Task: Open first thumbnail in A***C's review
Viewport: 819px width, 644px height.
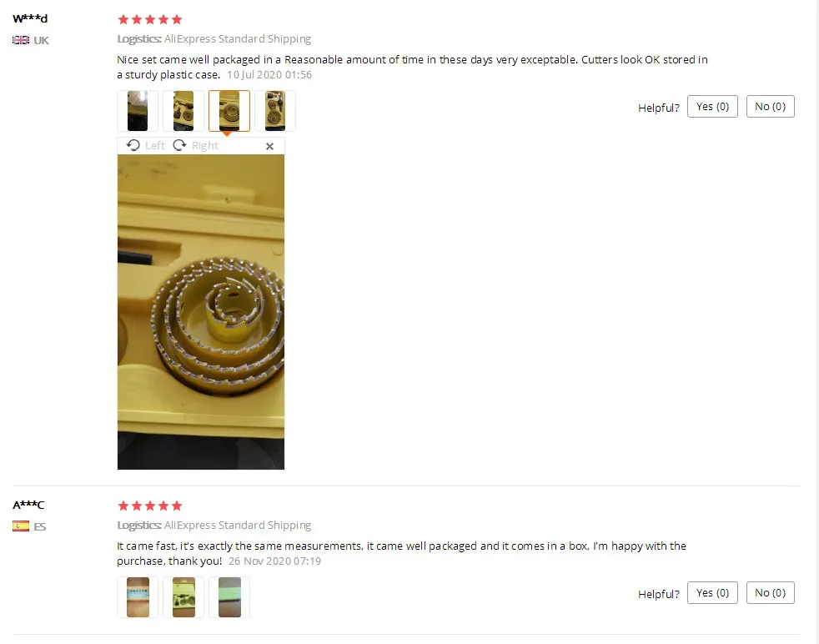Action: 138,597
